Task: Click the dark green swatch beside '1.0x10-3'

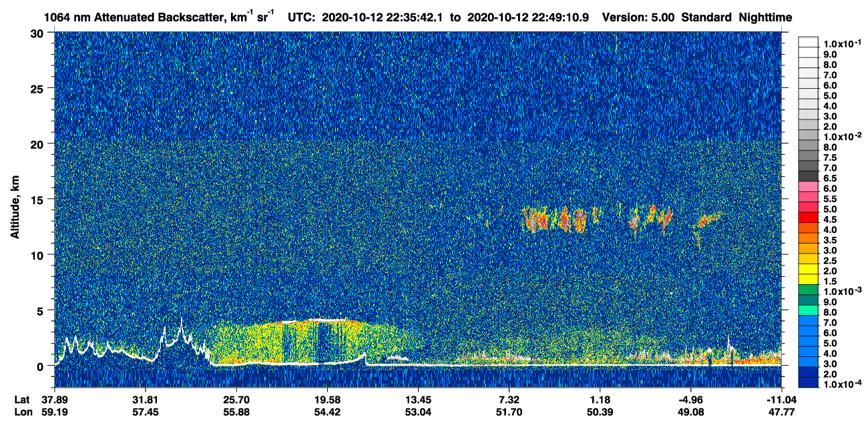Action: (808, 290)
